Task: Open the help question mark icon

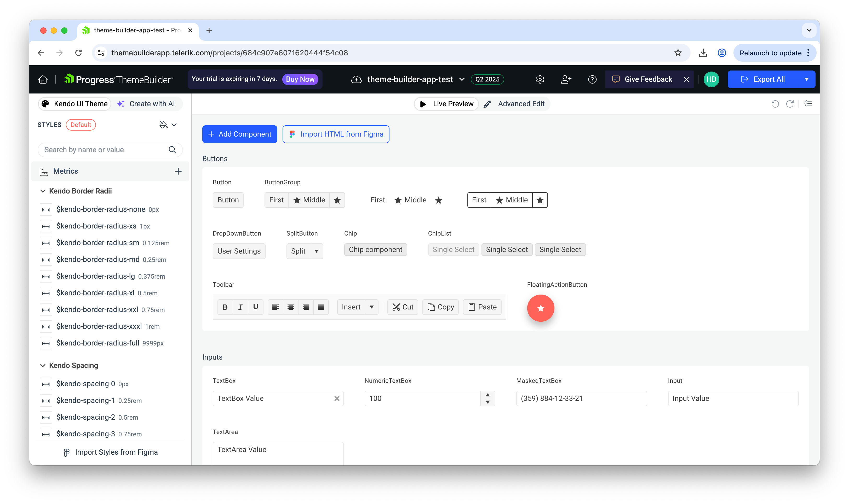Action: 592,79
